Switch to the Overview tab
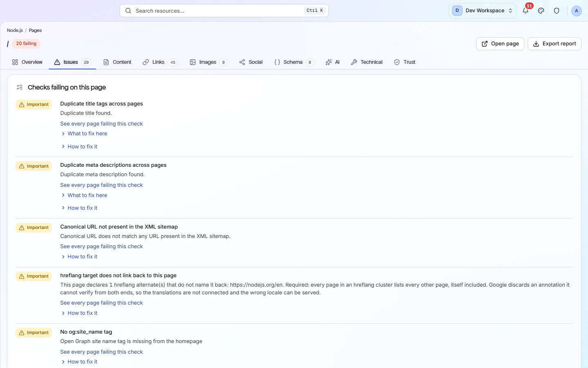This screenshot has width=588, height=368. [27, 62]
